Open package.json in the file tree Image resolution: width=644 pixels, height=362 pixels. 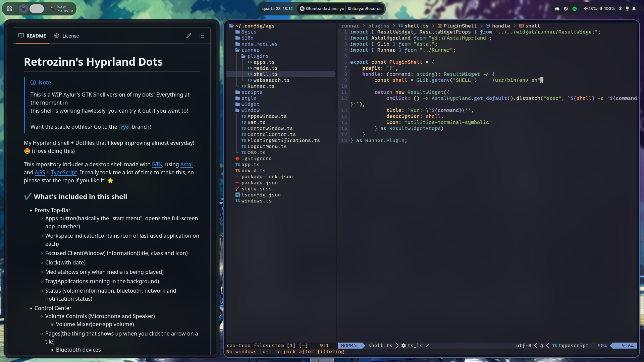pyautogui.click(x=256, y=183)
